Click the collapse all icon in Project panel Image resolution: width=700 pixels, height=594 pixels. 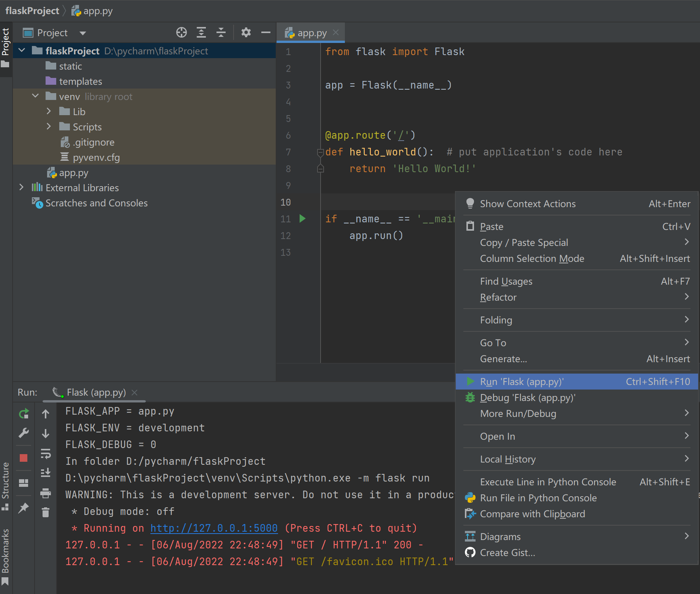(x=221, y=33)
